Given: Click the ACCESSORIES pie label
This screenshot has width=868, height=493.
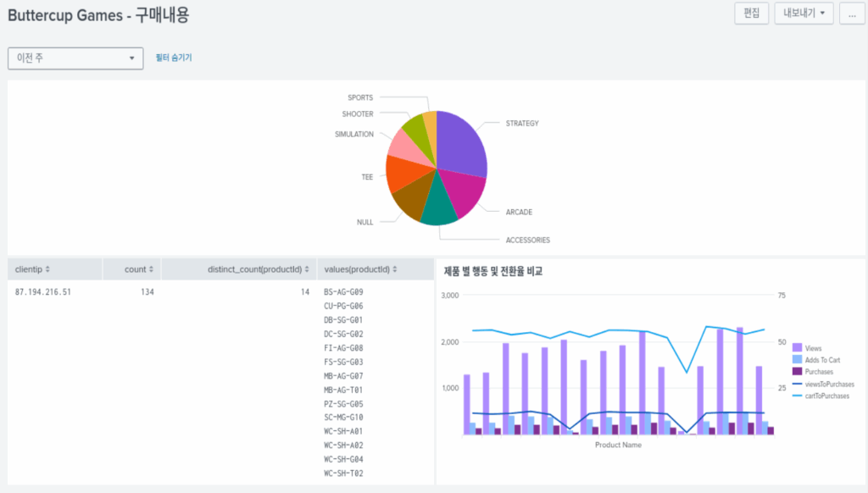Looking at the screenshot, I should tap(527, 240).
